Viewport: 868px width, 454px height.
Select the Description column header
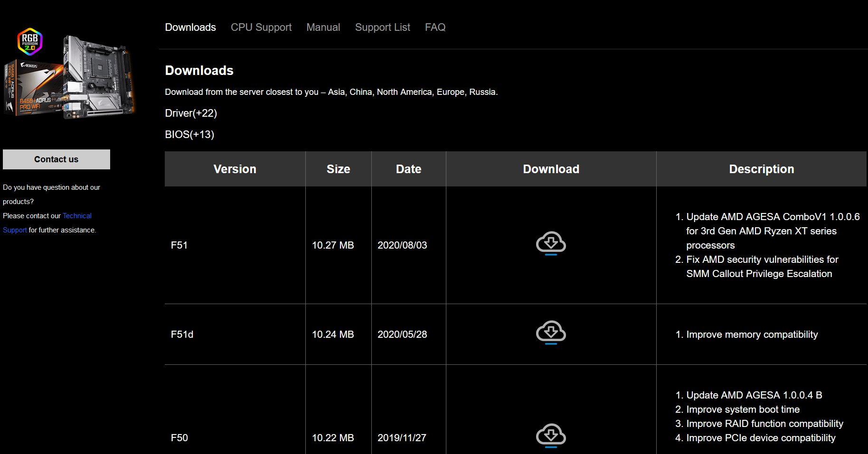coord(762,169)
